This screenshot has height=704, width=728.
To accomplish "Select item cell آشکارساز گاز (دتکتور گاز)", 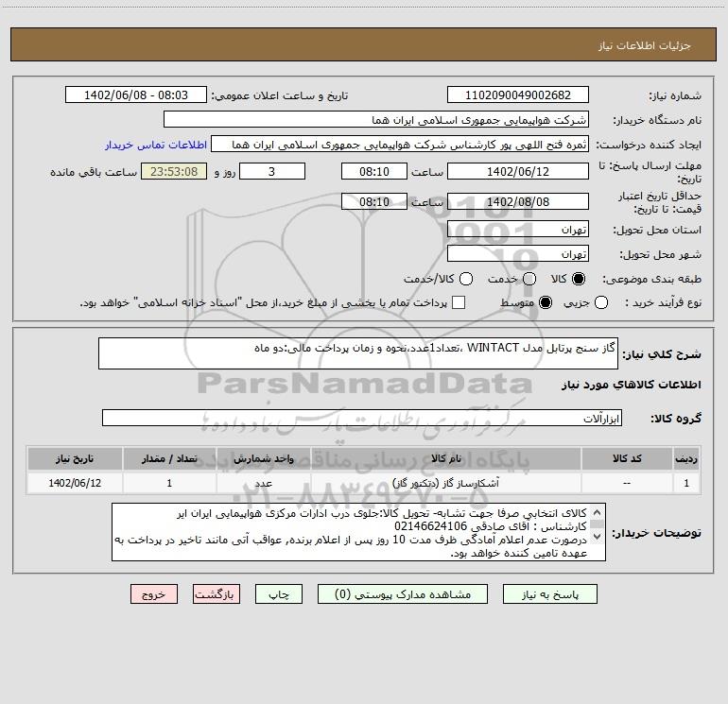I will click(445, 483).
